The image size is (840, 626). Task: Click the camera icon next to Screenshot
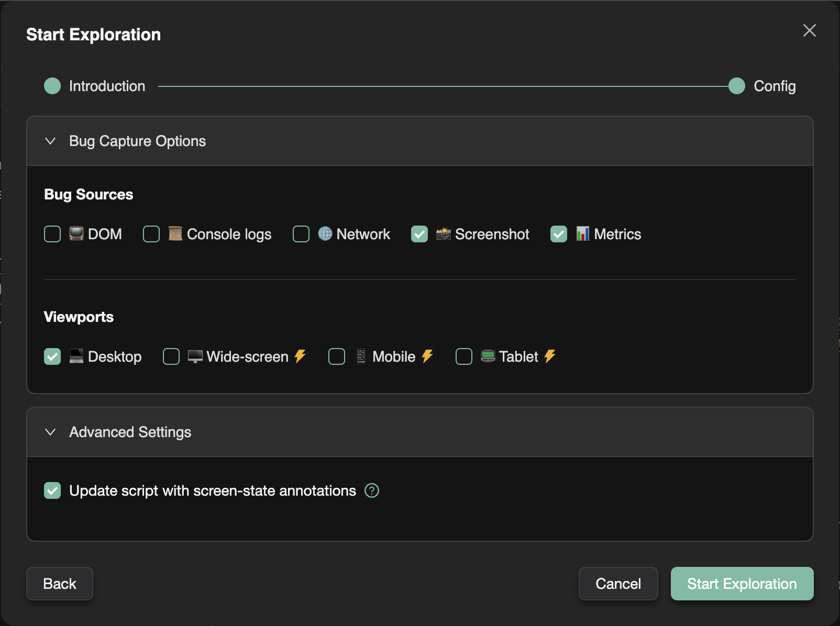[444, 234]
